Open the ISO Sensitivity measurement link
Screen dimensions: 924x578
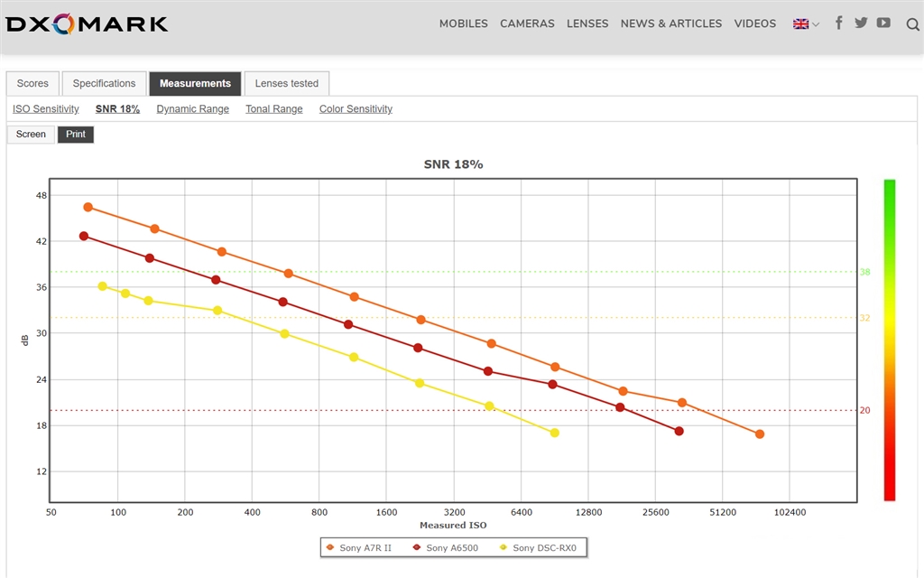pos(45,109)
